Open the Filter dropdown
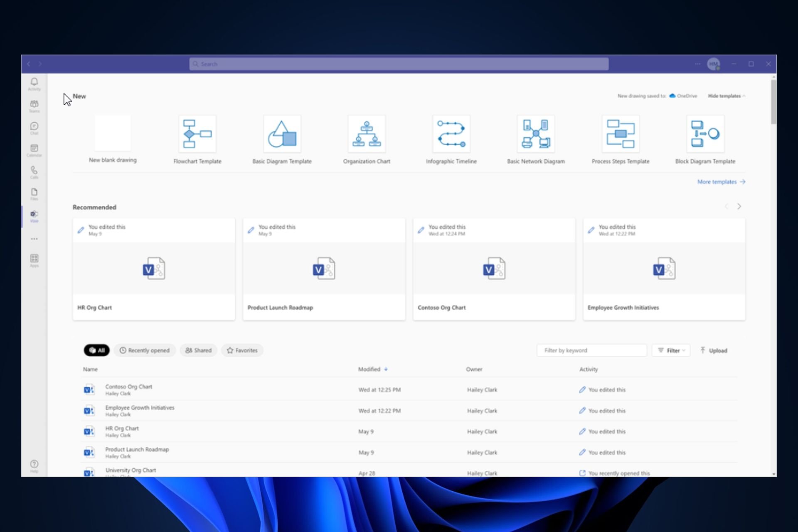This screenshot has width=798, height=532. pyautogui.click(x=671, y=350)
